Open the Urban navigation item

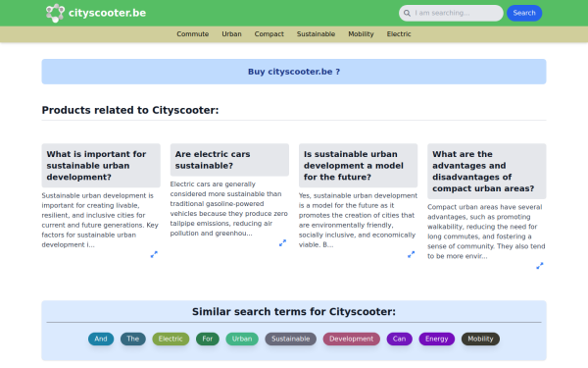point(231,34)
